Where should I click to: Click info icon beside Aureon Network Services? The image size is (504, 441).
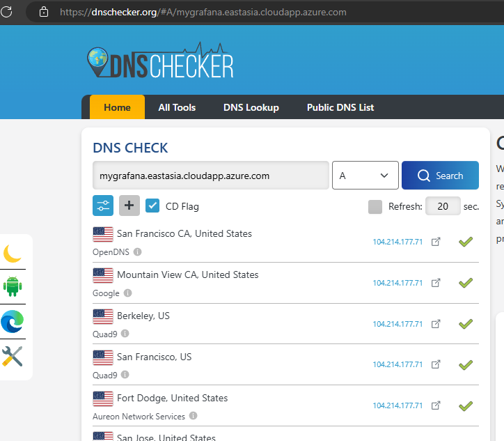click(193, 416)
